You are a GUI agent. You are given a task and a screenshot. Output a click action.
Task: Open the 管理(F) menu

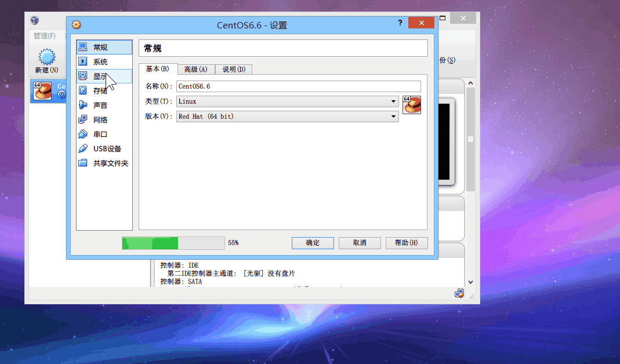coord(45,36)
